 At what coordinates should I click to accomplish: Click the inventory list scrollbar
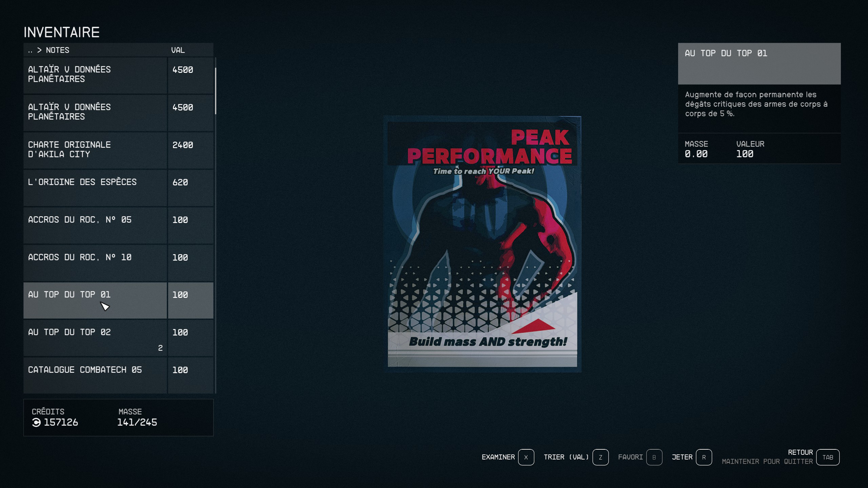click(x=216, y=91)
